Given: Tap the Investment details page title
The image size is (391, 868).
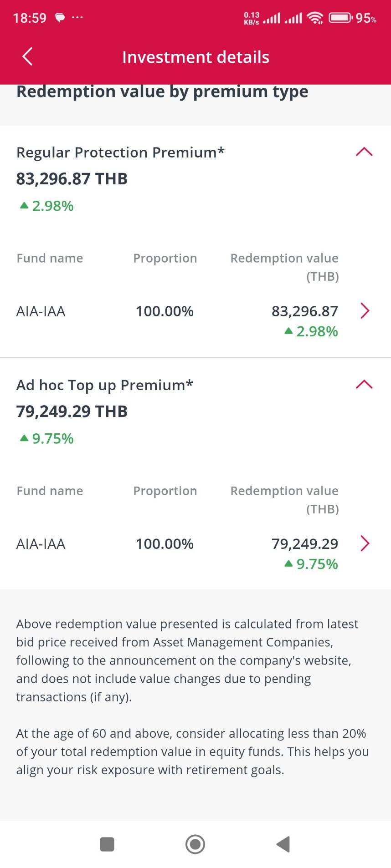Looking at the screenshot, I should tap(195, 57).
